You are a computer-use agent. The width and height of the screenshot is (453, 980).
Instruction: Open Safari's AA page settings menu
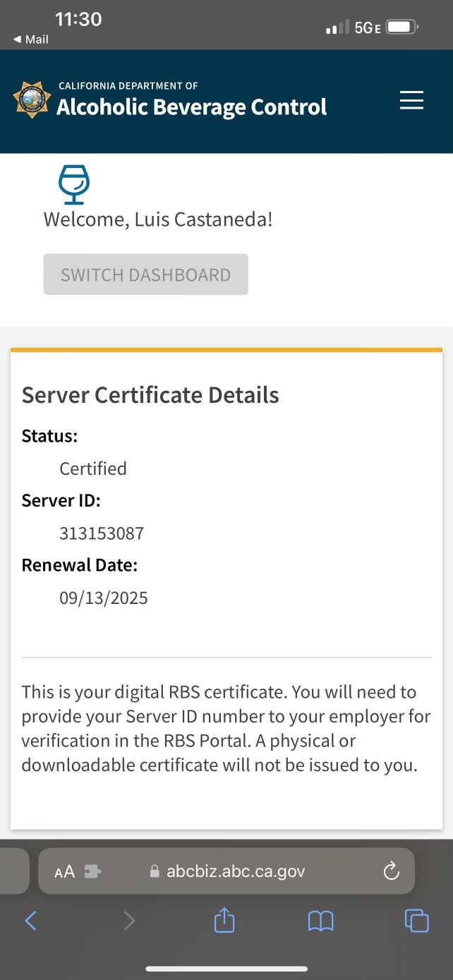pyautogui.click(x=64, y=871)
